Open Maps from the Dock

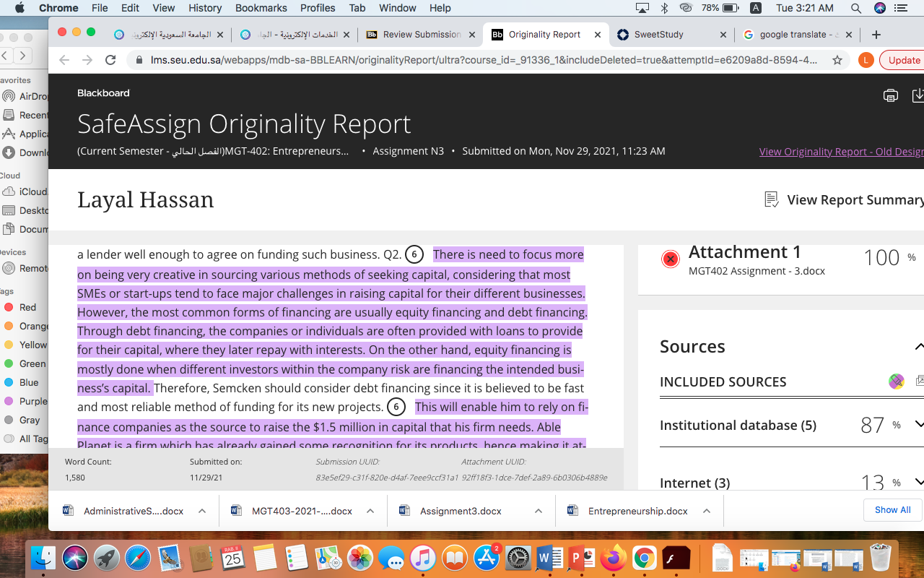pos(328,558)
